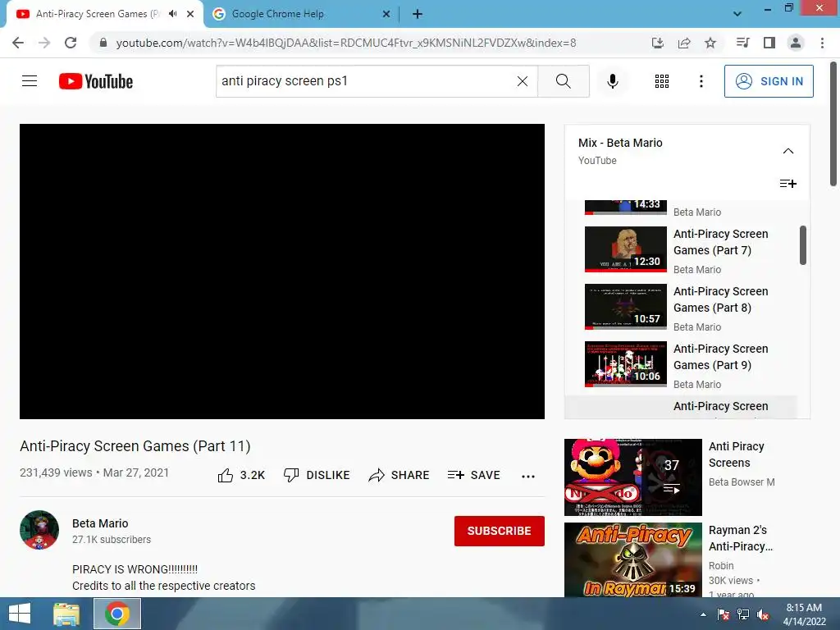Screen dimensions: 840x630
Task: Click the black video player
Action: click(282, 272)
